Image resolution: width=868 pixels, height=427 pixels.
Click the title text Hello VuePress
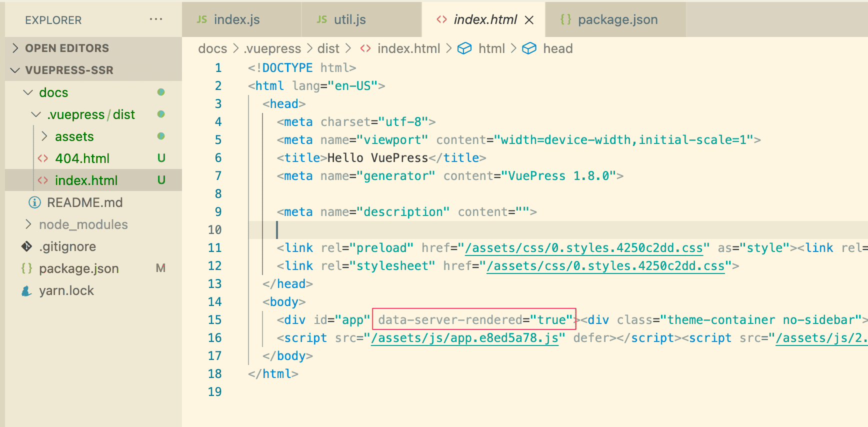(378, 158)
